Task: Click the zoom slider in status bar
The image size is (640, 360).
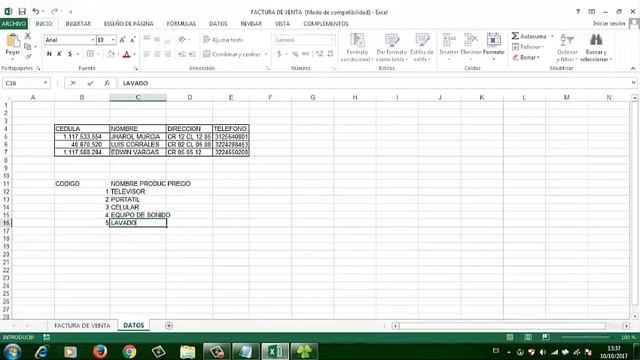Action: [x=585, y=337]
